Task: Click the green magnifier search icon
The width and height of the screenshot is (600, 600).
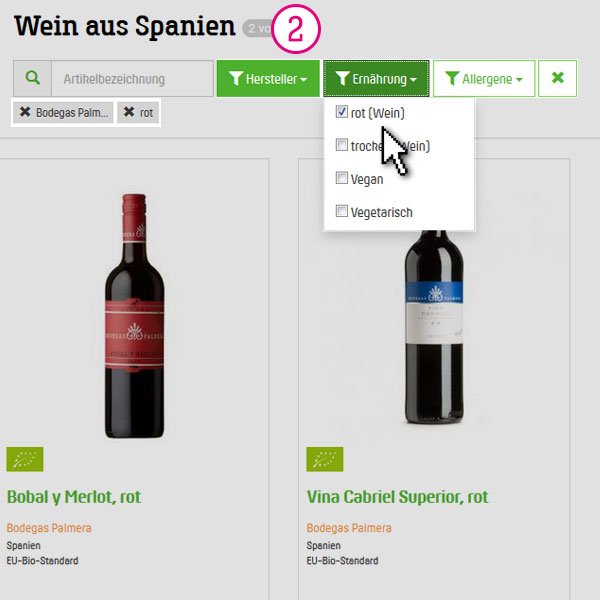Action: click(33, 78)
